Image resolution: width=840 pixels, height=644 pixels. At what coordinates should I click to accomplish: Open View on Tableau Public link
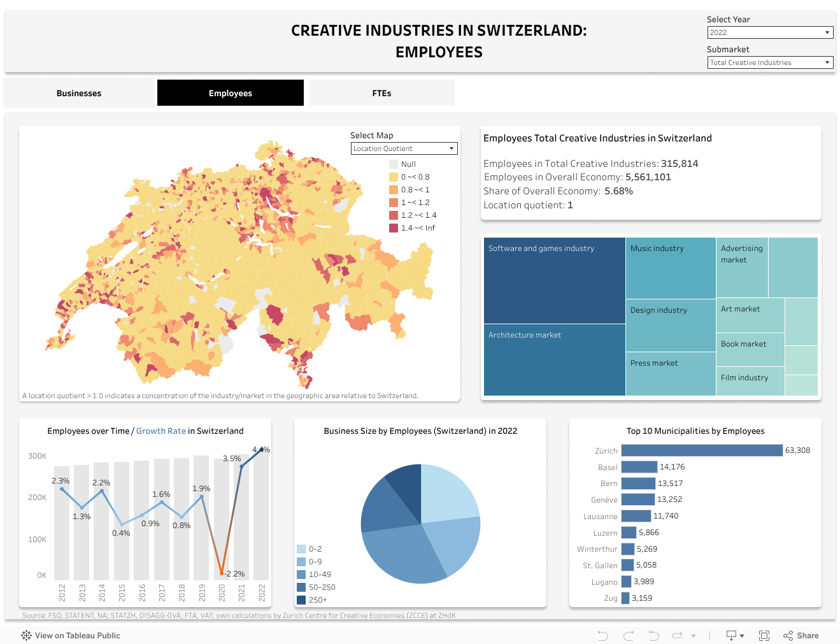pos(77,635)
